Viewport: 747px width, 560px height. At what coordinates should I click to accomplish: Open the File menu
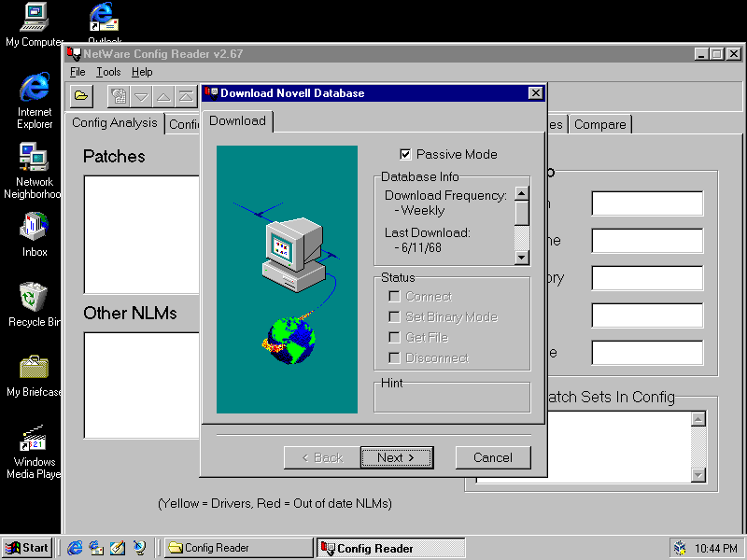(78, 72)
